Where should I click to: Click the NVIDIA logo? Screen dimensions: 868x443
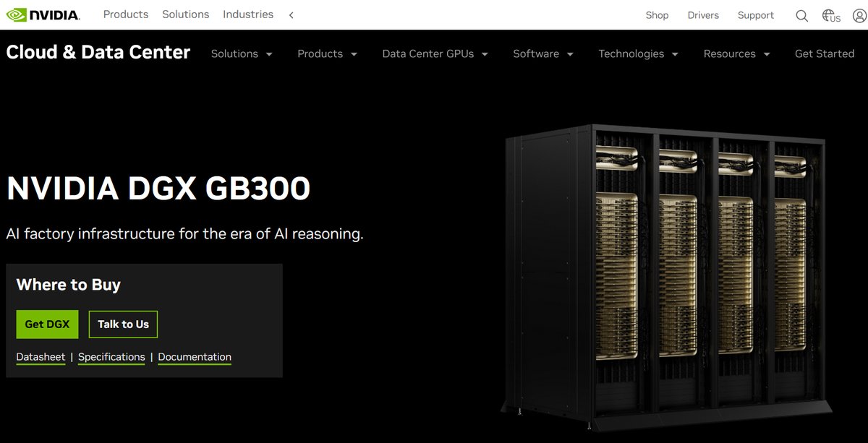click(x=43, y=14)
